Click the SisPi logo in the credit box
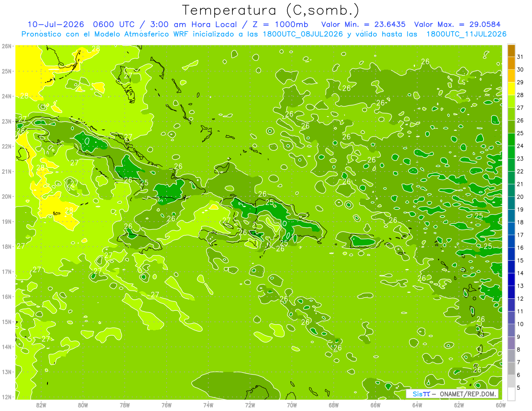Screen dimensions: 532x411 point(421,394)
